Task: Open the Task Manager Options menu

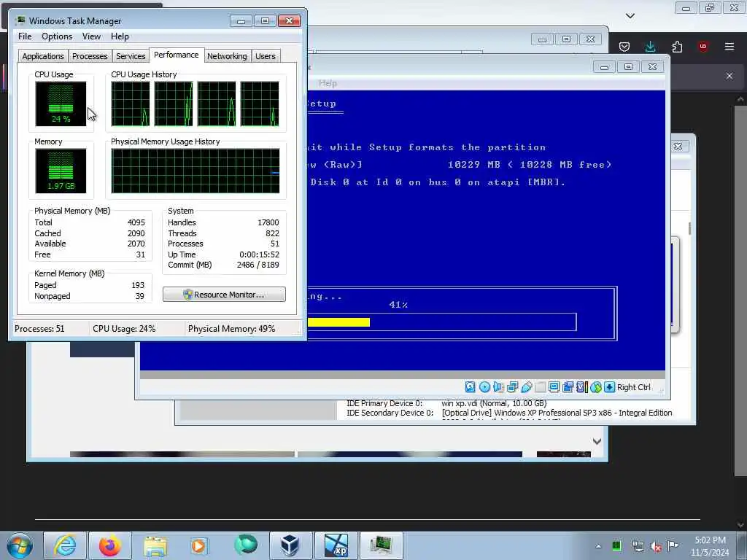Action: point(57,36)
